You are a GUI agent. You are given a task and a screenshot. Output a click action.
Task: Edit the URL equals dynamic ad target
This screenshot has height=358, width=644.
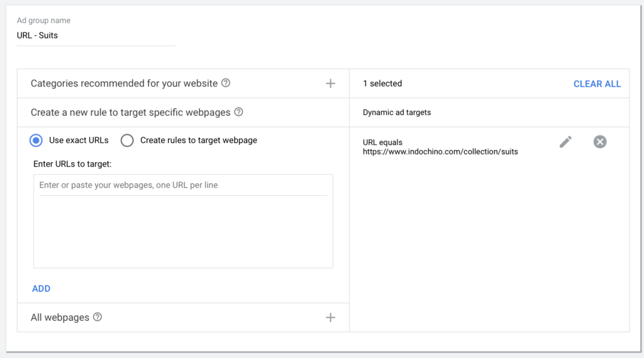pos(565,142)
